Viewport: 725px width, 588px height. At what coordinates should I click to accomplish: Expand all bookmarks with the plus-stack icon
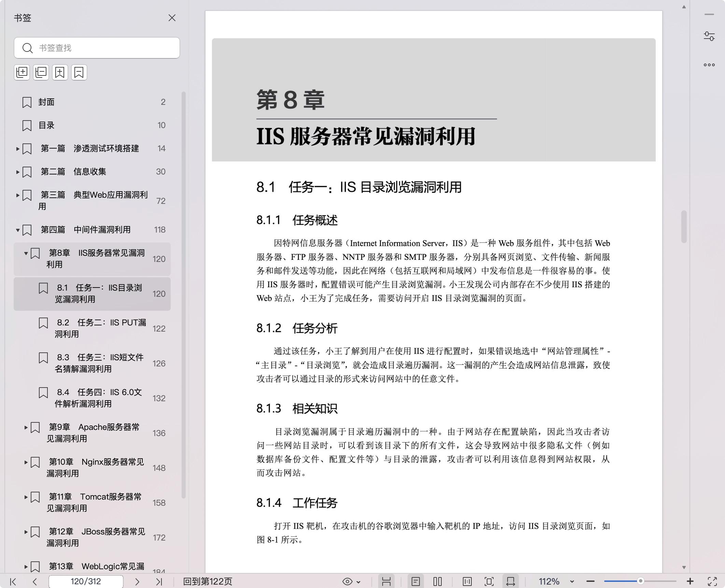(x=22, y=72)
